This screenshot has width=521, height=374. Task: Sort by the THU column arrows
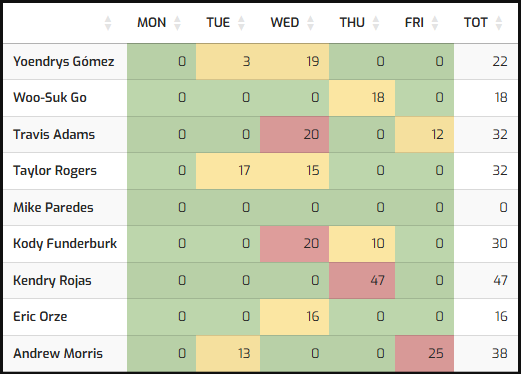point(376,23)
